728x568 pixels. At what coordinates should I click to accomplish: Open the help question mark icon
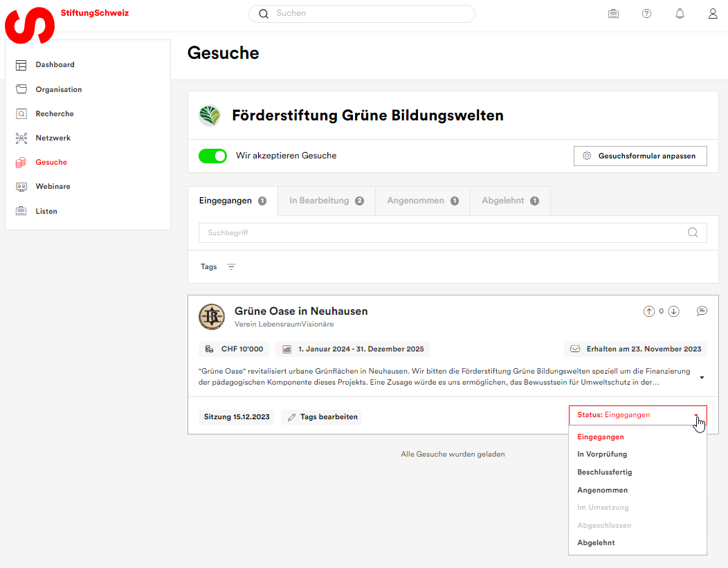[646, 14]
